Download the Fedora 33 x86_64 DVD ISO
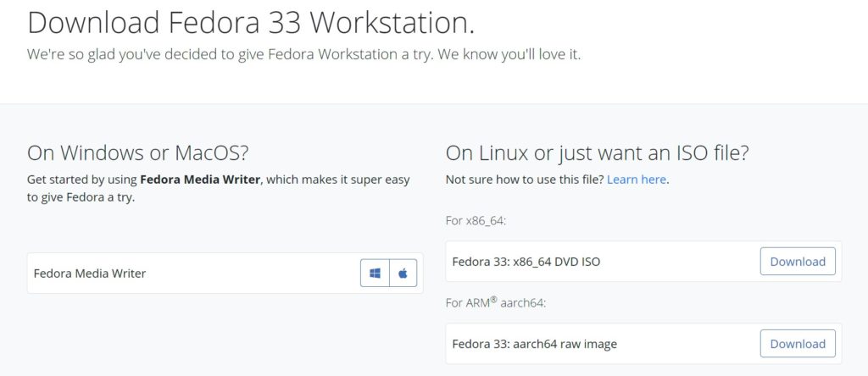The width and height of the screenshot is (868, 376). (x=798, y=262)
